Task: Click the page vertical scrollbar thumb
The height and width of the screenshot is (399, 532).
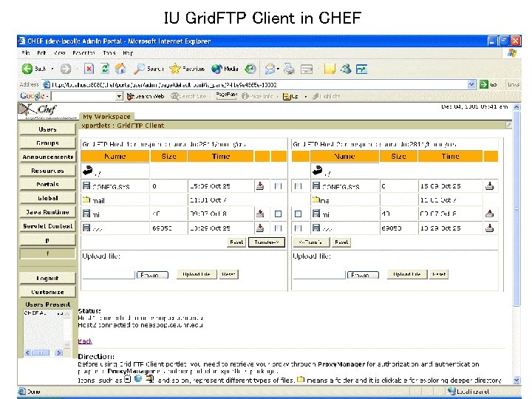Action: coord(516,208)
